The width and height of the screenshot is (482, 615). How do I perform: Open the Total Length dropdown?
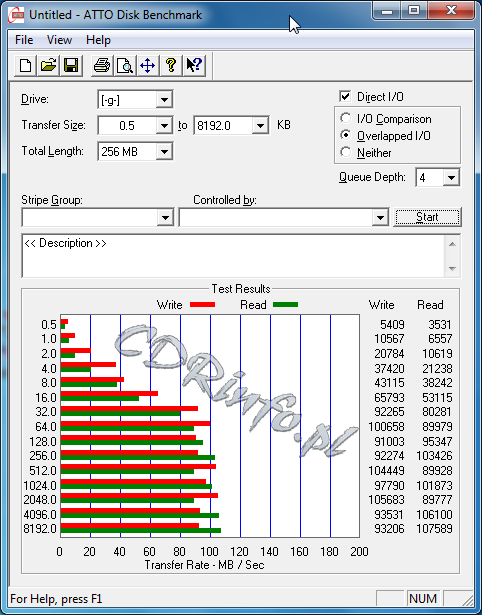[164, 152]
